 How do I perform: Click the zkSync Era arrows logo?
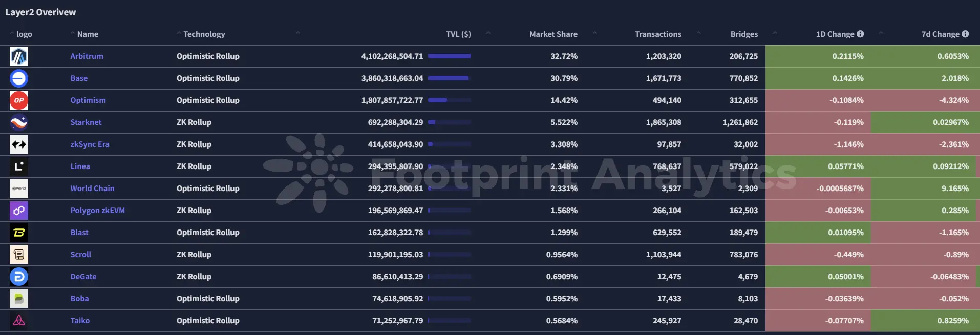[x=18, y=144]
